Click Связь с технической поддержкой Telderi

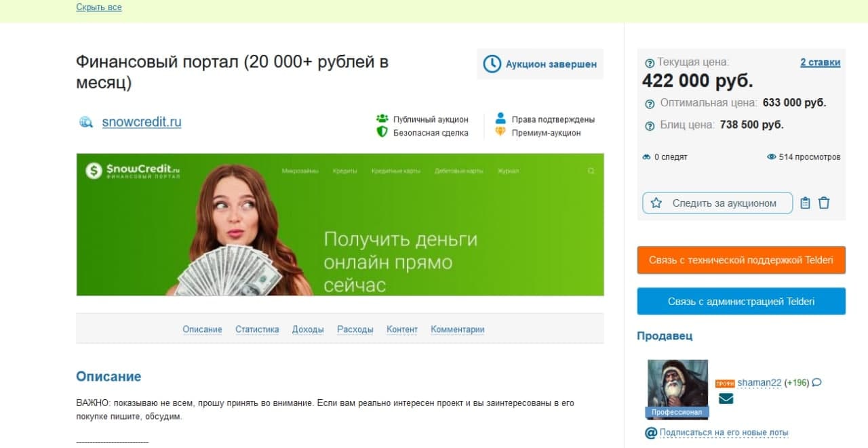[x=741, y=260]
